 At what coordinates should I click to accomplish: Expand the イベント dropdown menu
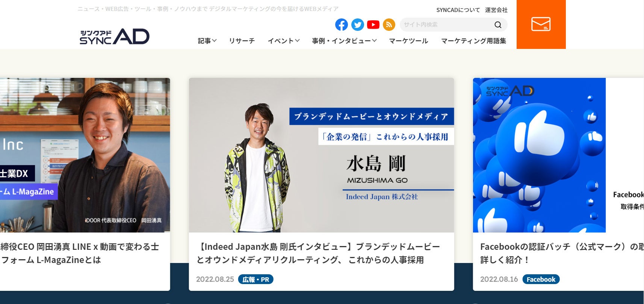(x=283, y=41)
